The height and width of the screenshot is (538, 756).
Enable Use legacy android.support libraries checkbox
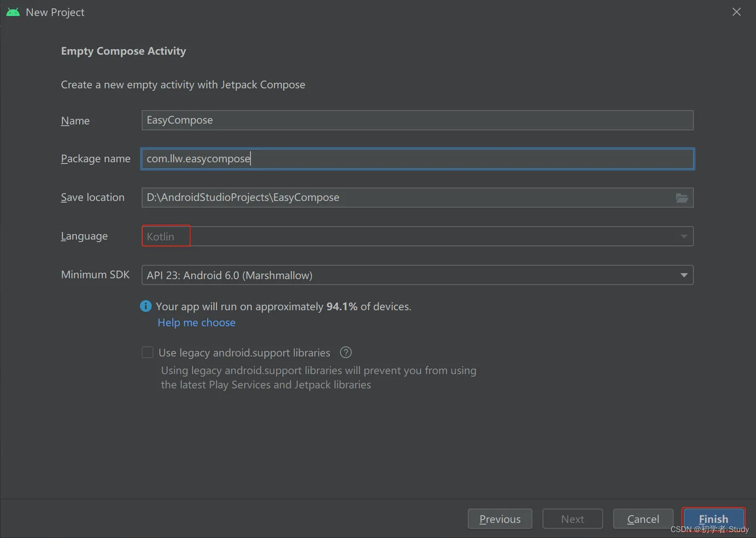click(x=147, y=353)
